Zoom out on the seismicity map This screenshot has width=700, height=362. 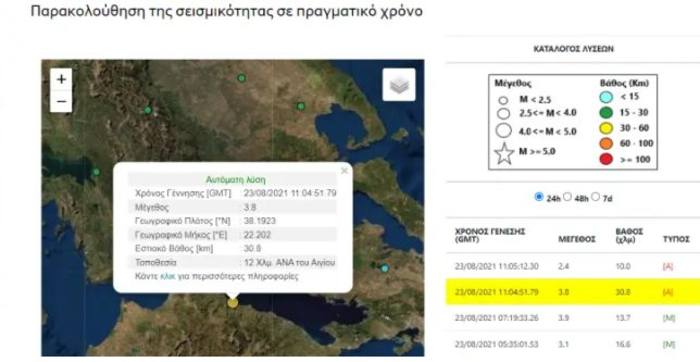tap(61, 101)
